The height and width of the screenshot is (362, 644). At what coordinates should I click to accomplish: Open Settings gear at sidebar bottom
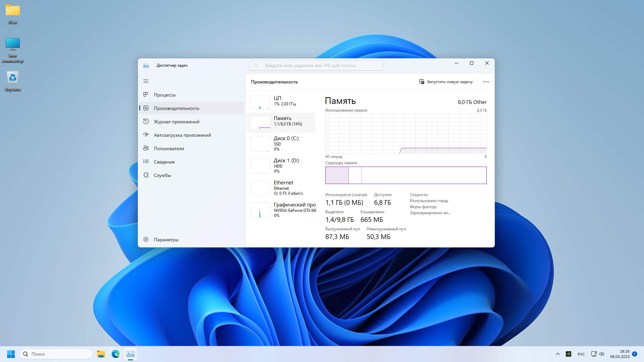[x=146, y=240]
